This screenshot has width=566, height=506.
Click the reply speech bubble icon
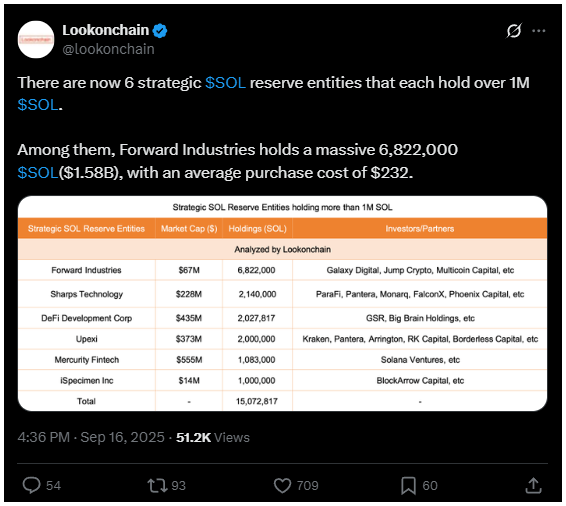[32, 485]
